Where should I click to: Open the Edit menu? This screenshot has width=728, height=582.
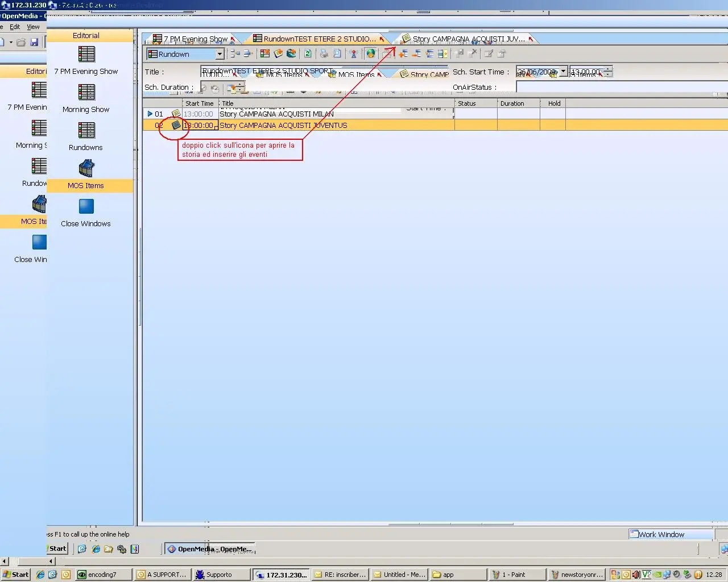(15, 27)
